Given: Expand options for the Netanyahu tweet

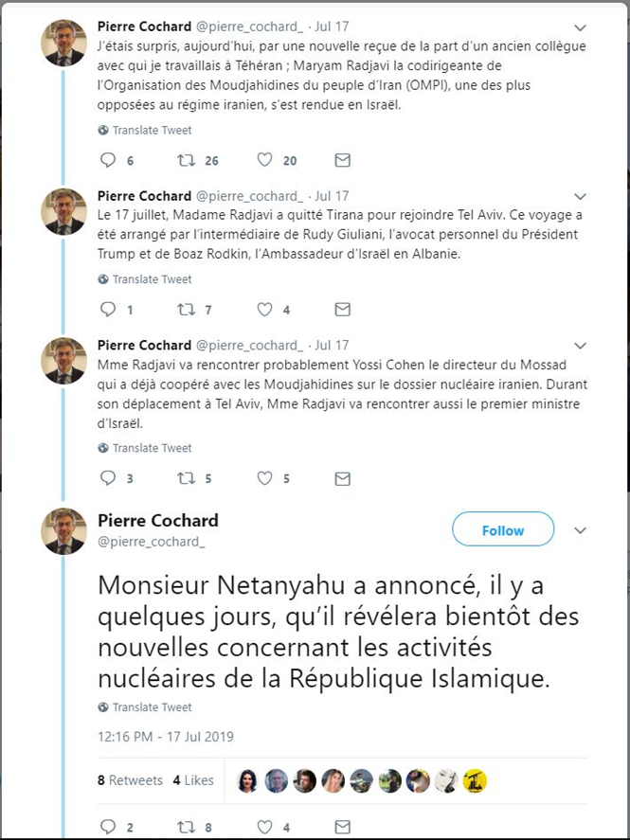Looking at the screenshot, I should [x=580, y=531].
